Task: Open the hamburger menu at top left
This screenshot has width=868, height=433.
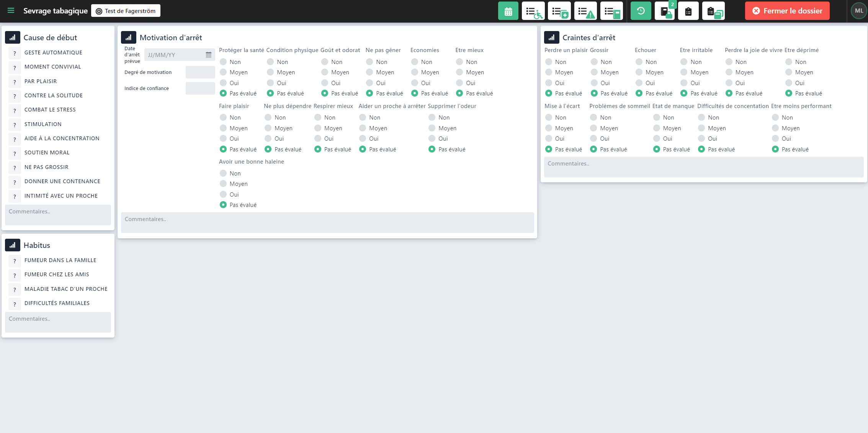Action: point(11,11)
